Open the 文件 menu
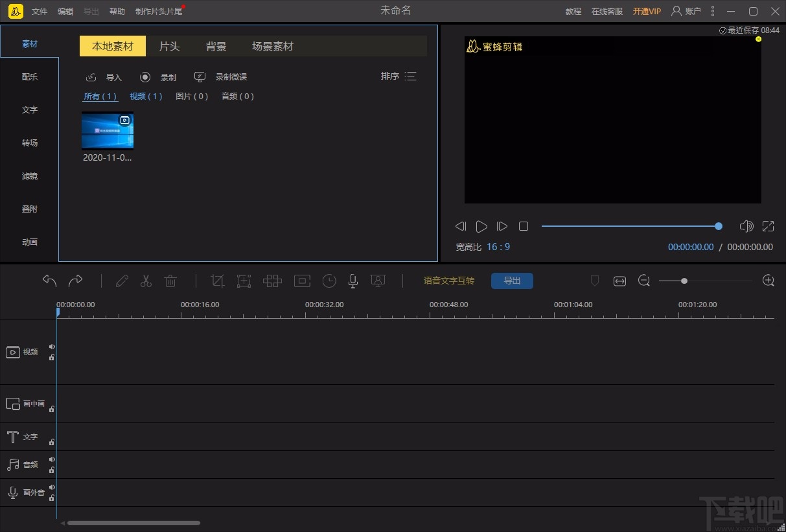 click(x=40, y=11)
